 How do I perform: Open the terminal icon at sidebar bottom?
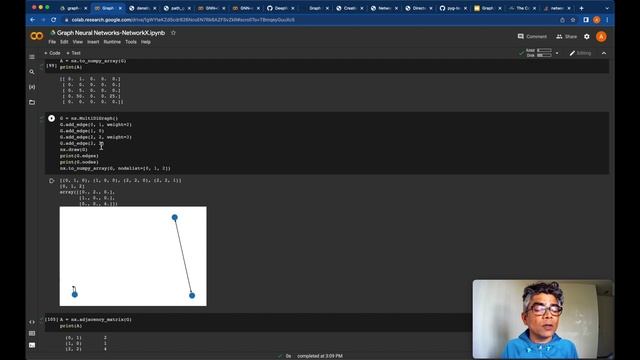[32, 345]
